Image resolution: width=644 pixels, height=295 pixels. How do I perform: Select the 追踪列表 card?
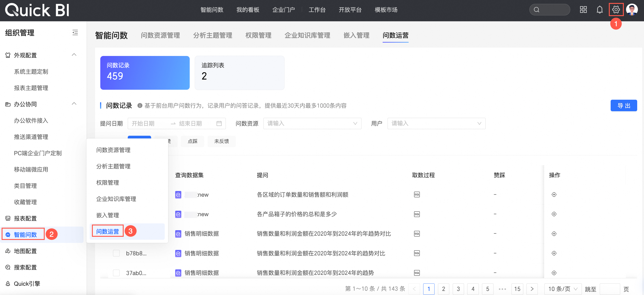pos(239,73)
